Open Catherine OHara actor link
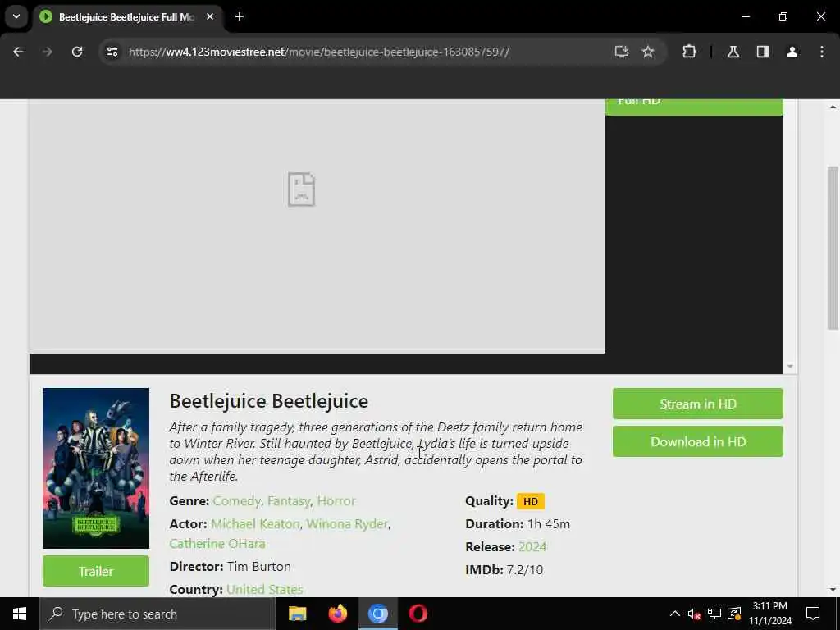The height and width of the screenshot is (630, 840). [217, 543]
